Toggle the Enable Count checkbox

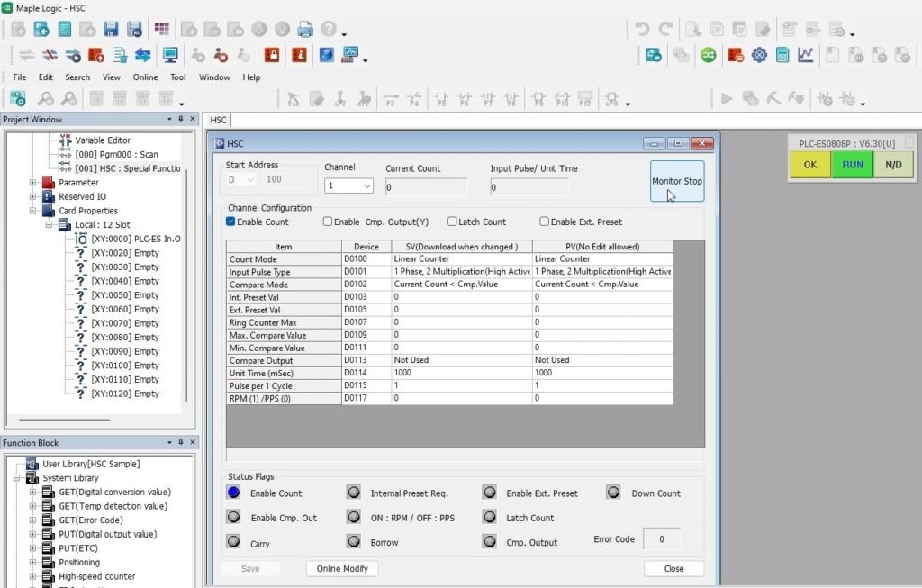[230, 222]
